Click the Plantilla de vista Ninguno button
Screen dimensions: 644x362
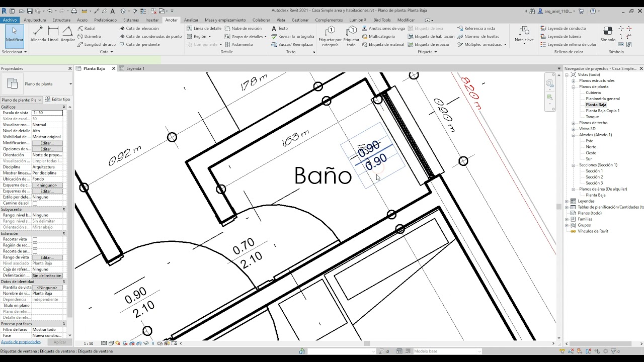[47, 288]
